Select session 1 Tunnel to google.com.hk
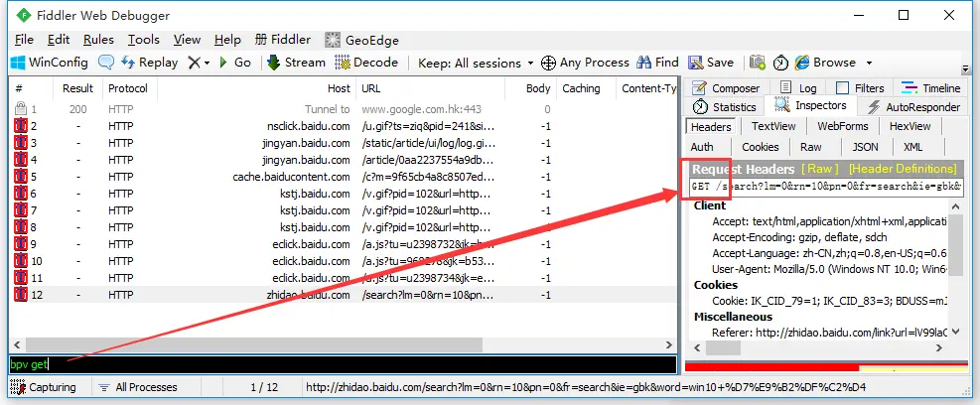The height and width of the screenshot is (405, 980). [x=343, y=109]
